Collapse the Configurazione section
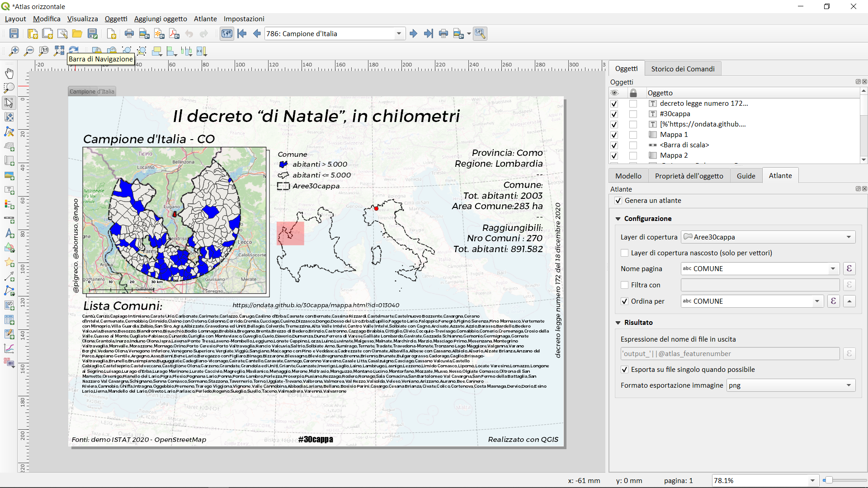The width and height of the screenshot is (868, 488). pos(618,219)
